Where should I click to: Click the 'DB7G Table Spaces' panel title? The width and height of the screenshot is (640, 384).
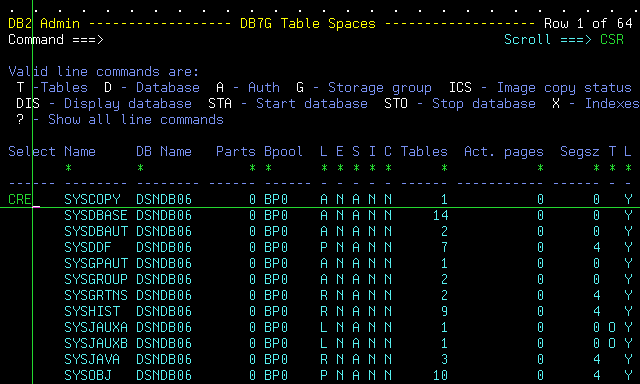point(308,23)
